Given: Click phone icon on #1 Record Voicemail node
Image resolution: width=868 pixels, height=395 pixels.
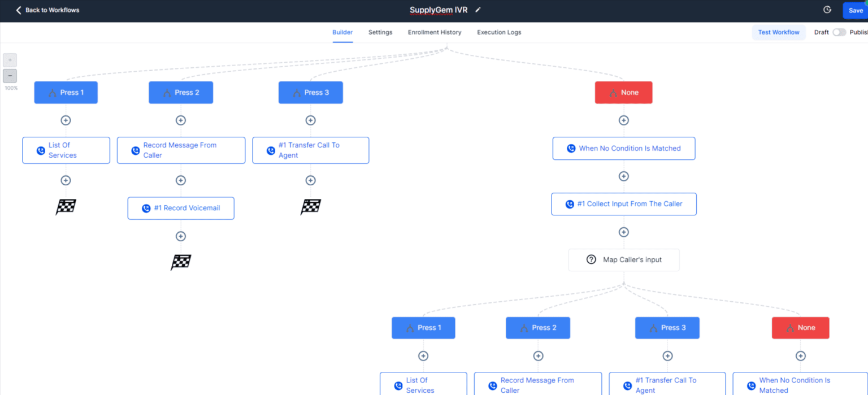Looking at the screenshot, I should coord(146,208).
